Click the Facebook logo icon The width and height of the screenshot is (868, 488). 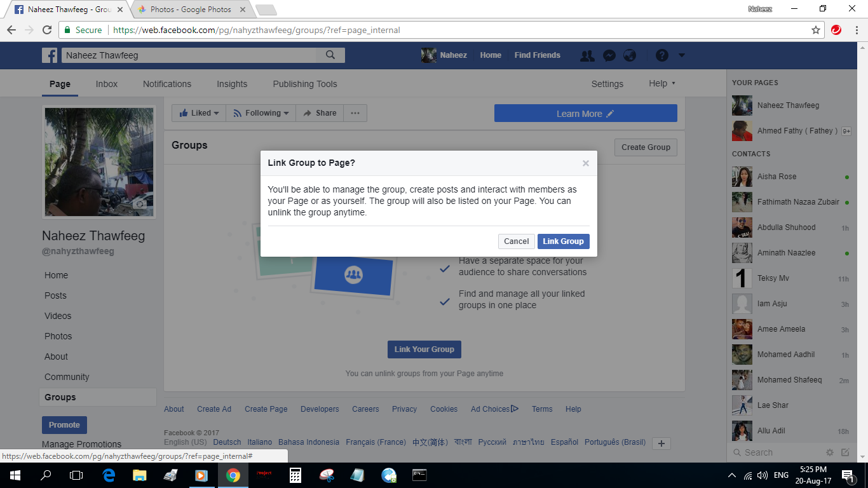click(x=50, y=55)
